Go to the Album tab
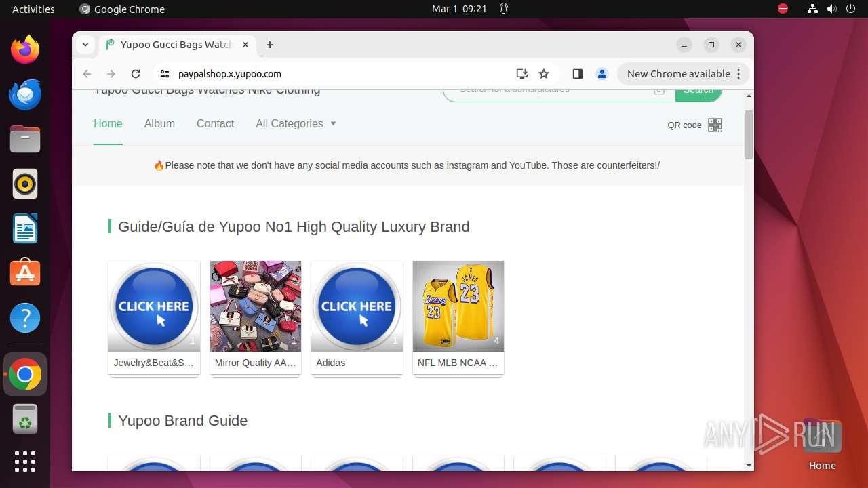Image resolution: width=868 pixels, height=488 pixels. coord(159,123)
